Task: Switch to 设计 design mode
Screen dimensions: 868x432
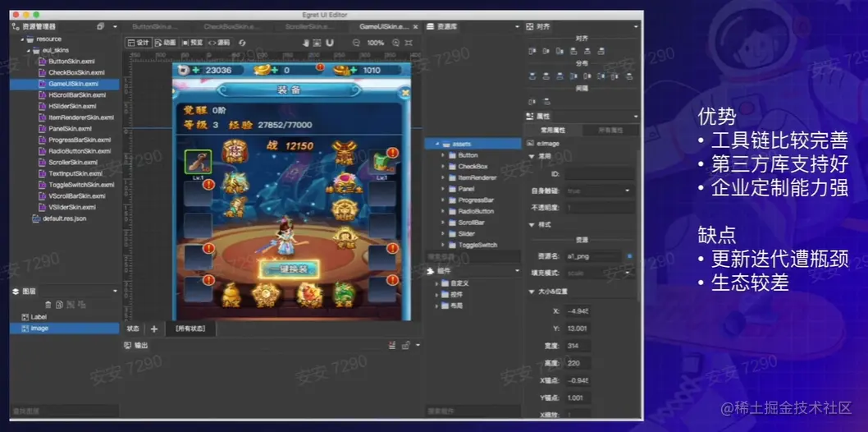Action: 138,43
